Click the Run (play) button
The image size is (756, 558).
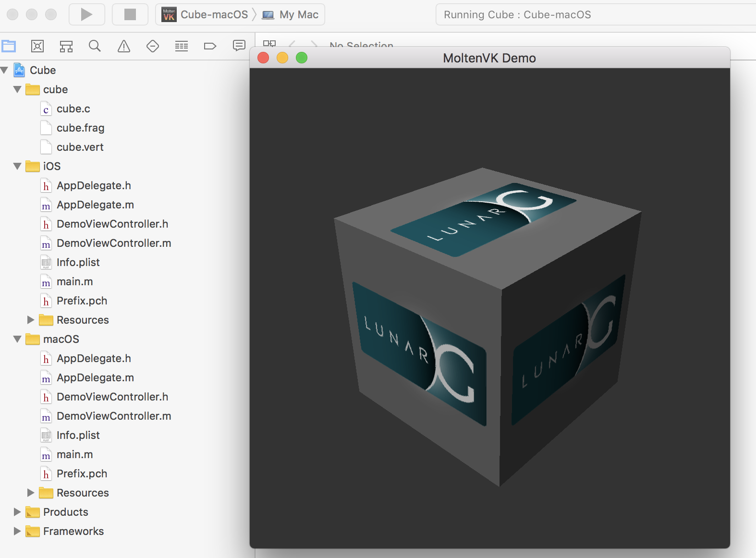[86, 14]
